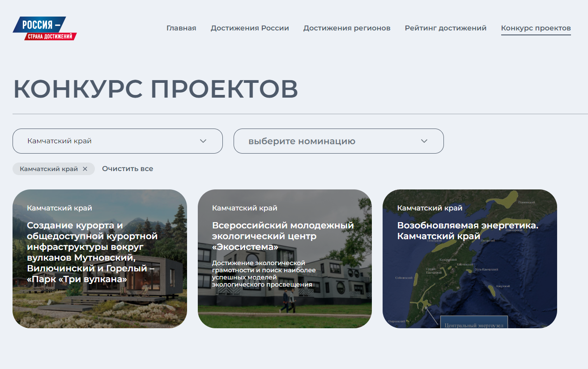Click Очистить все link

point(128,169)
